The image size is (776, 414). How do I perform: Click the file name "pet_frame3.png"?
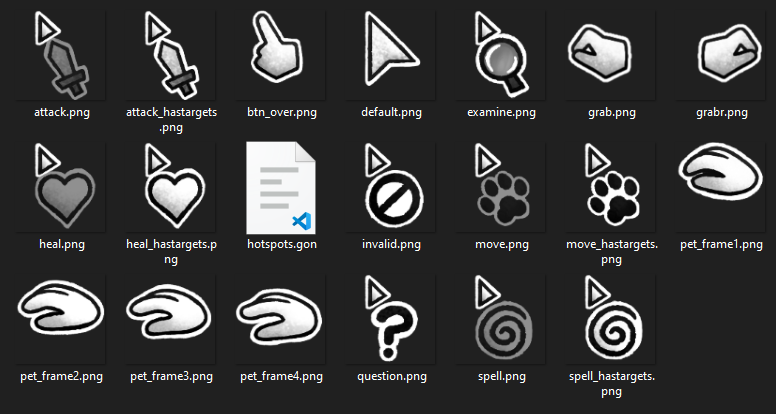pyautogui.click(x=172, y=376)
